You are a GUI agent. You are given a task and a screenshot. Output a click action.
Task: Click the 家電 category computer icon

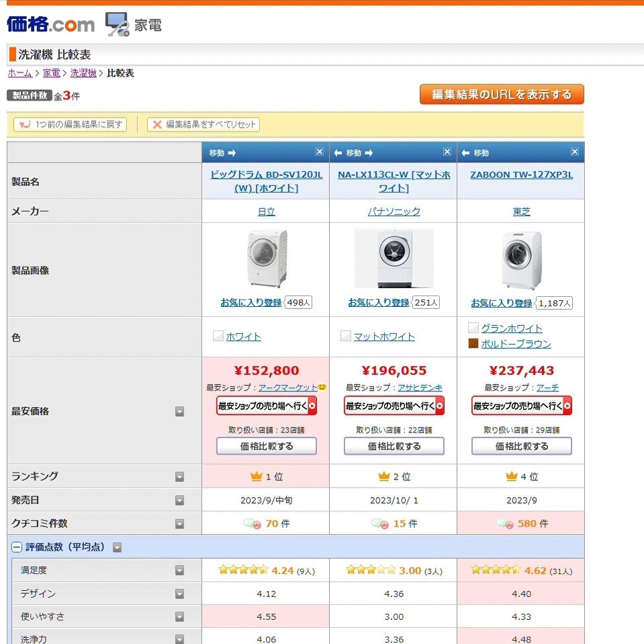(118, 24)
